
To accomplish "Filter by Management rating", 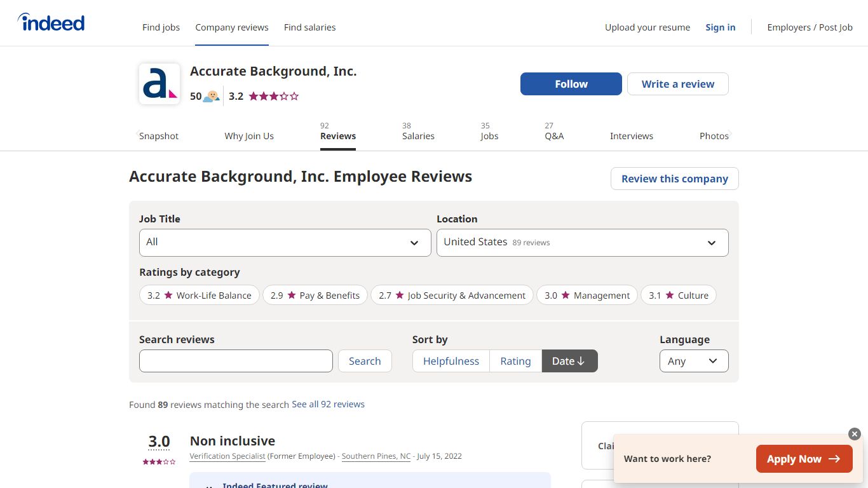I will pyautogui.click(x=587, y=295).
